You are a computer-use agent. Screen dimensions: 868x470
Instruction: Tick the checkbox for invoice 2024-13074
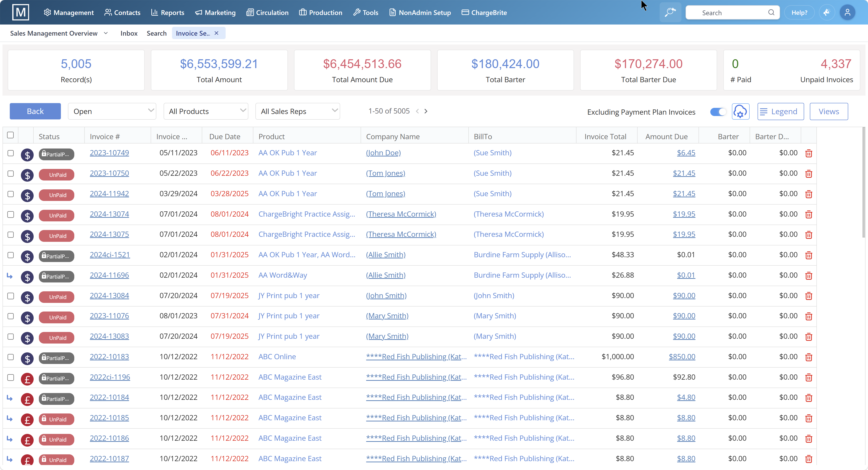pos(10,215)
